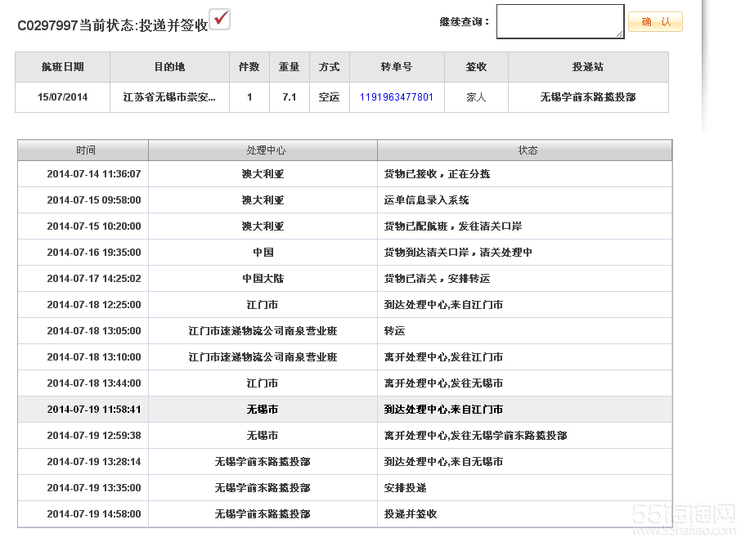741x560 pixels.
Task: Select the 无锡学前东路揽投部 delivery station cell in the summary table
Action: [x=588, y=97]
